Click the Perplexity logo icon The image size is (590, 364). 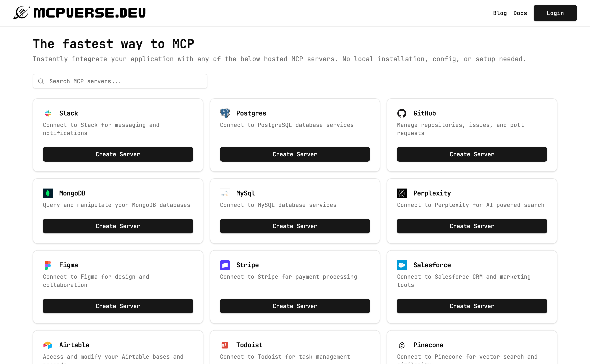tap(402, 193)
